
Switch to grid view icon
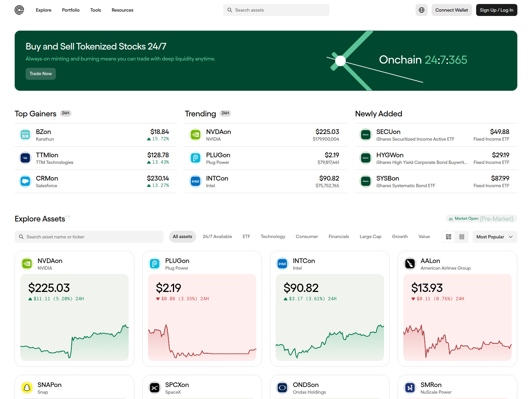[x=449, y=237]
